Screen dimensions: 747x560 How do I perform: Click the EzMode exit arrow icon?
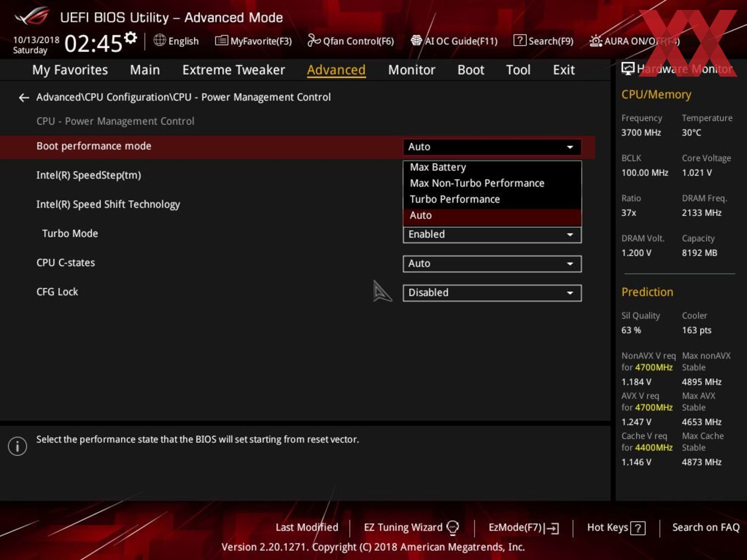[551, 528]
